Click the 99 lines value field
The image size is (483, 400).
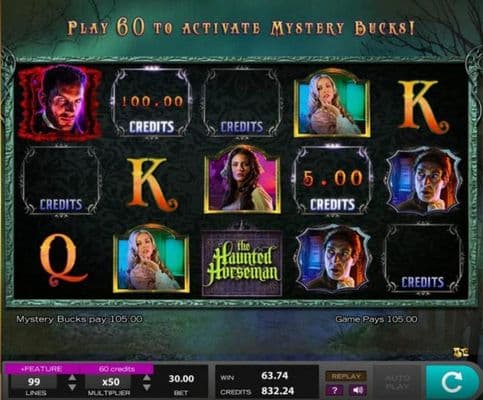pos(34,382)
